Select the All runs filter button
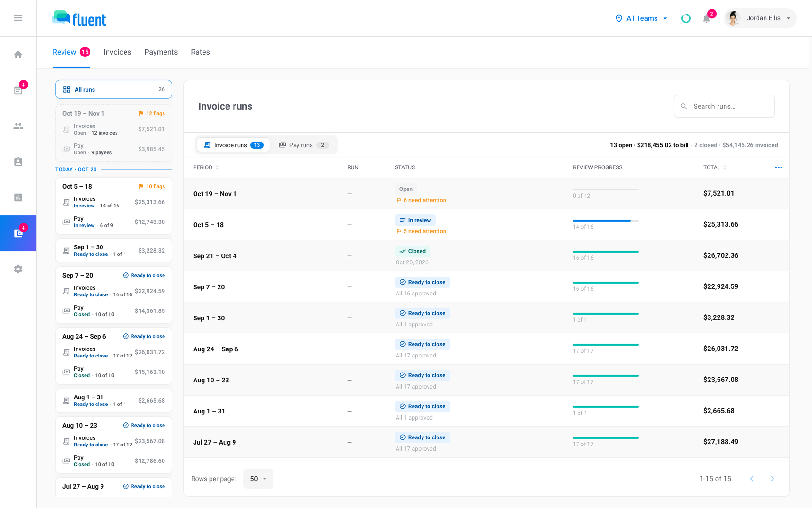The height and width of the screenshot is (508, 812). 114,89
